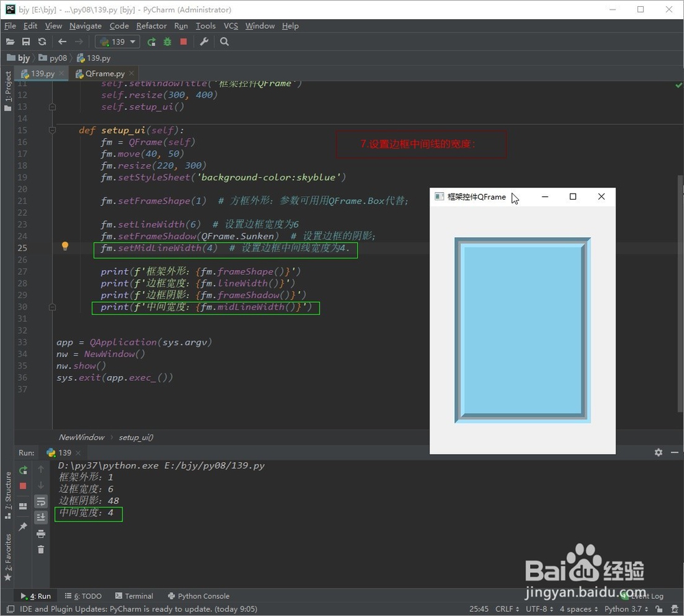684x616 pixels.
Task: Toggle the Favorites tool window sidebar button
Action: pos(8,558)
